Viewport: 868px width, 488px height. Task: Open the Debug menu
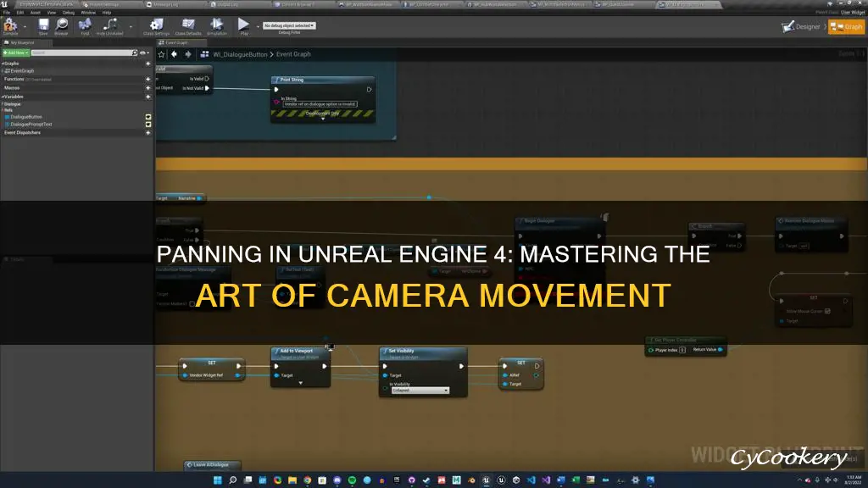[x=68, y=12]
